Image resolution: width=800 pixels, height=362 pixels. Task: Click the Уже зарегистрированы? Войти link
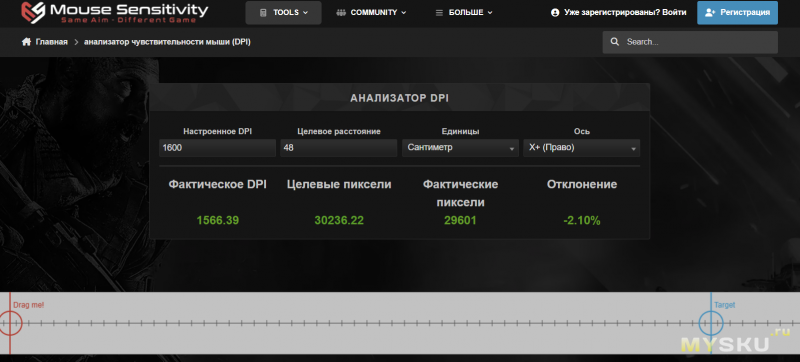point(618,13)
